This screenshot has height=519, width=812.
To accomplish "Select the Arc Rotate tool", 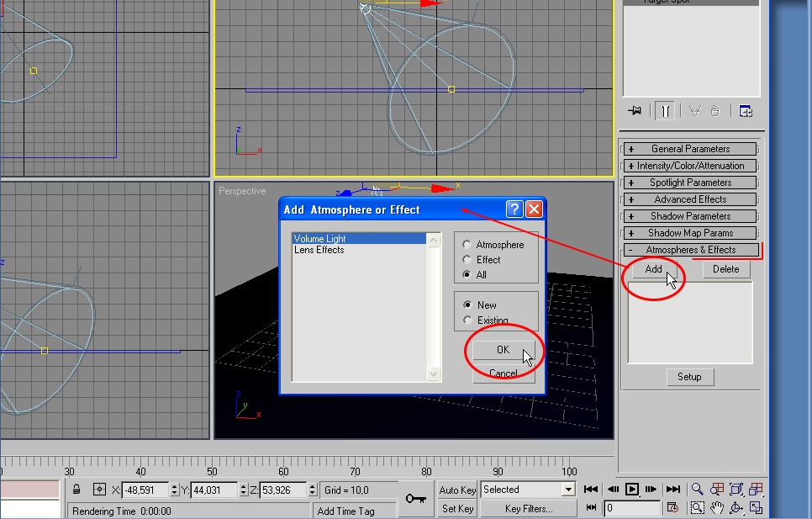I will click(736, 507).
